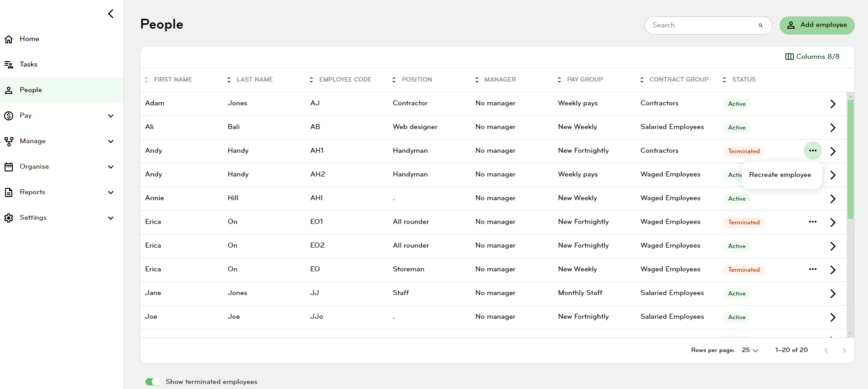Click the table's vertical scrollbar

(x=850, y=160)
